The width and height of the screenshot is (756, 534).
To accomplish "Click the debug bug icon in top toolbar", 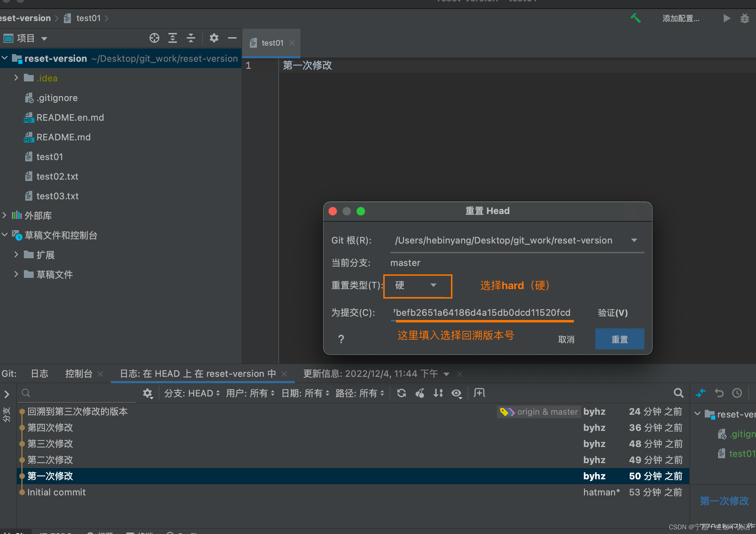I will click(x=745, y=18).
